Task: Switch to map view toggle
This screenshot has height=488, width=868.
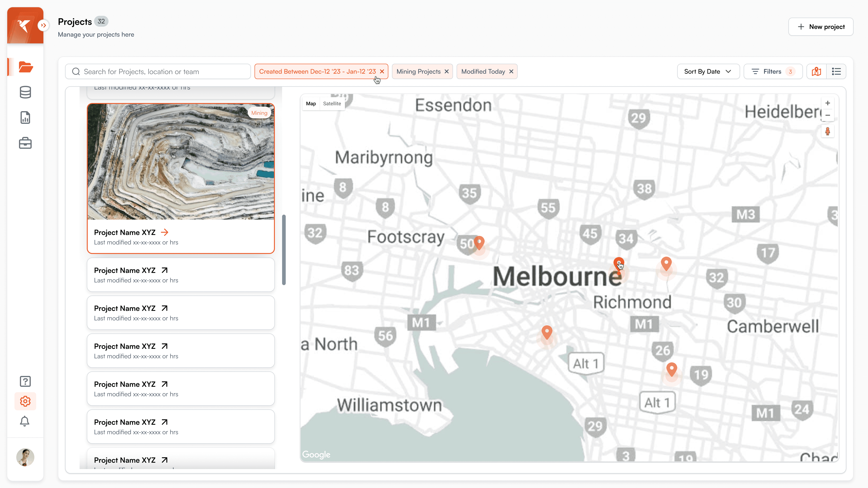Action: 816,71
